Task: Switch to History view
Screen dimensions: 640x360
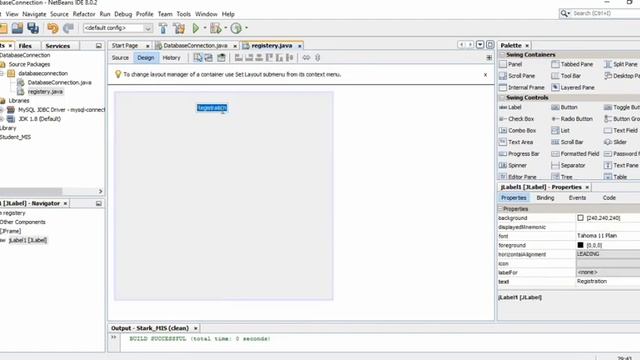Action: click(x=171, y=58)
